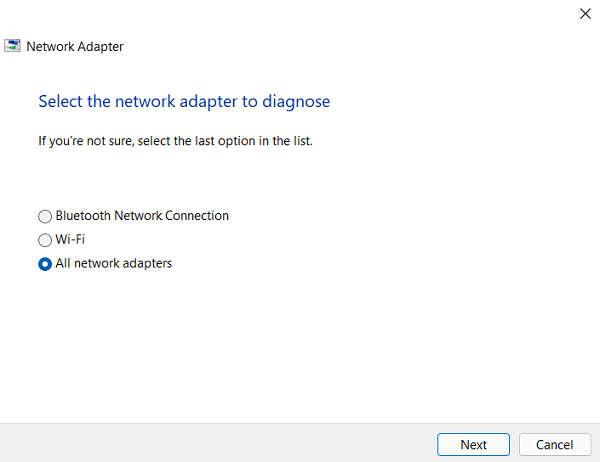Click the Network Adapter troubleshooter icon
The width and height of the screenshot is (600, 462).
point(12,46)
